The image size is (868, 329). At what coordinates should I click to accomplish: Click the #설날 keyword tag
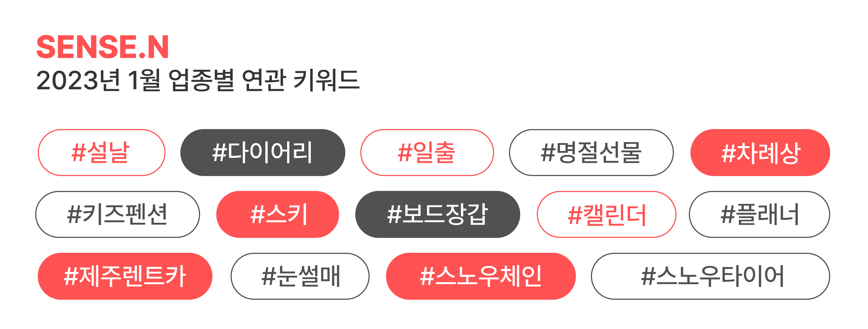click(x=101, y=152)
